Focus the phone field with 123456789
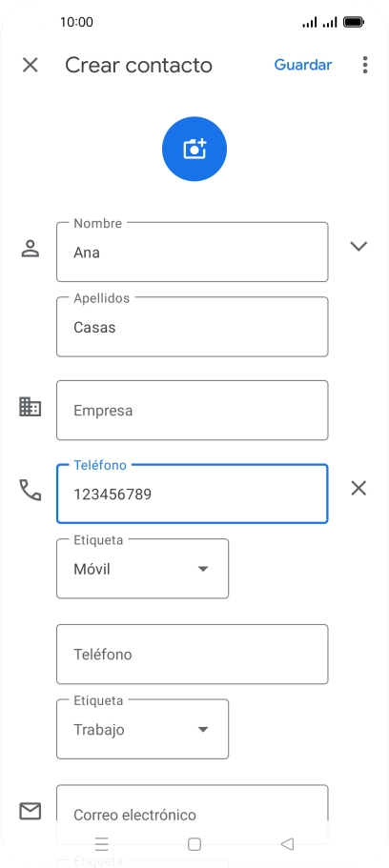Viewport: 389px width, 868px height. [x=193, y=494]
